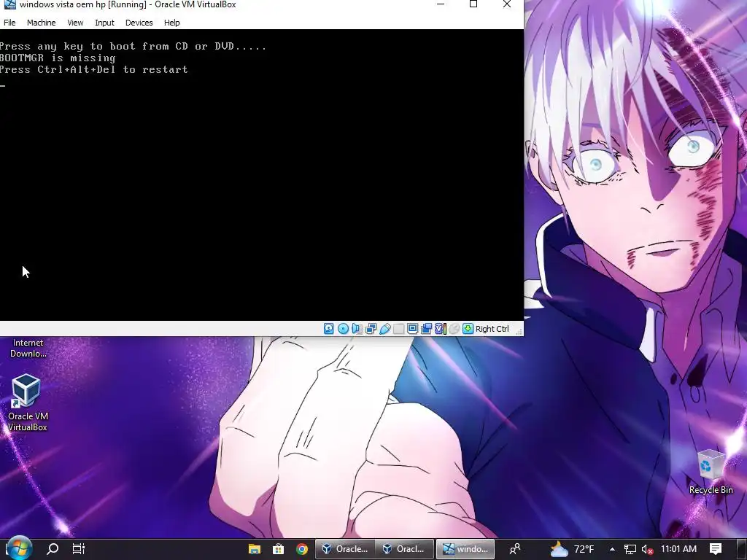
Task: Click the keyboard capture arrow icon
Action: point(468,329)
